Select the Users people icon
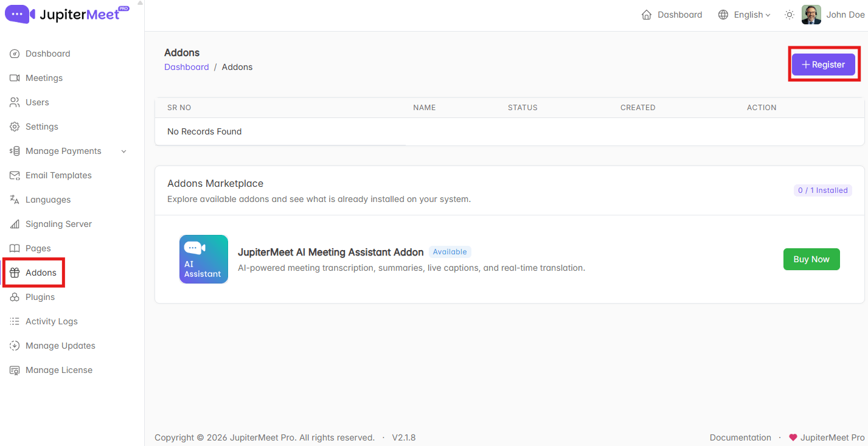 tap(15, 102)
